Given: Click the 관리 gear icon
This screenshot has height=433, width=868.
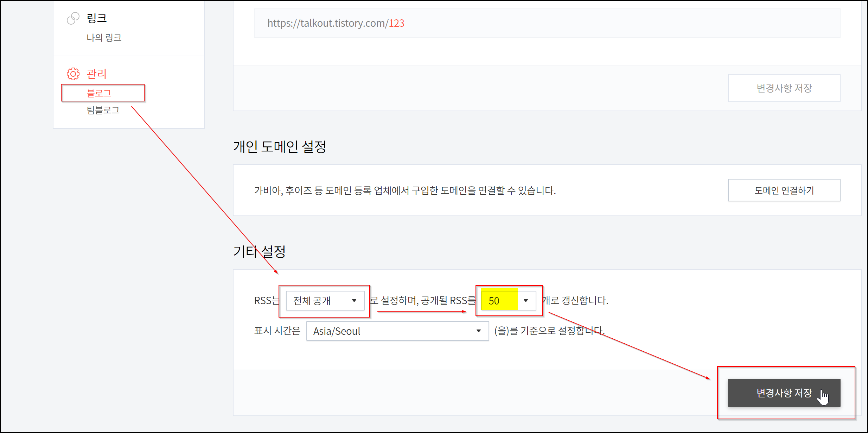Looking at the screenshot, I should point(73,74).
